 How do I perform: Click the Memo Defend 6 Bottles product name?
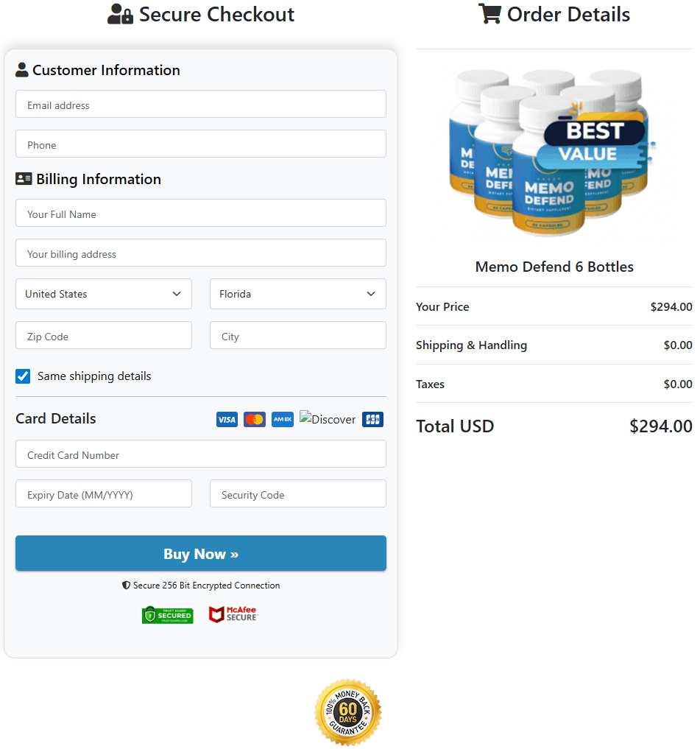tap(554, 267)
